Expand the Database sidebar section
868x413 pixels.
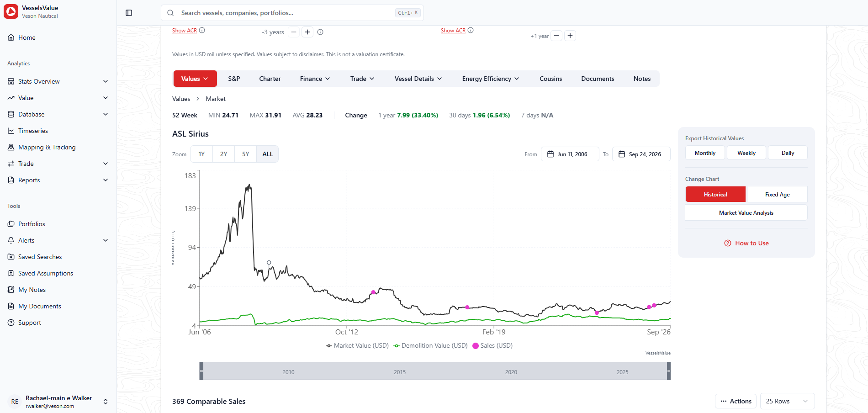click(58, 114)
